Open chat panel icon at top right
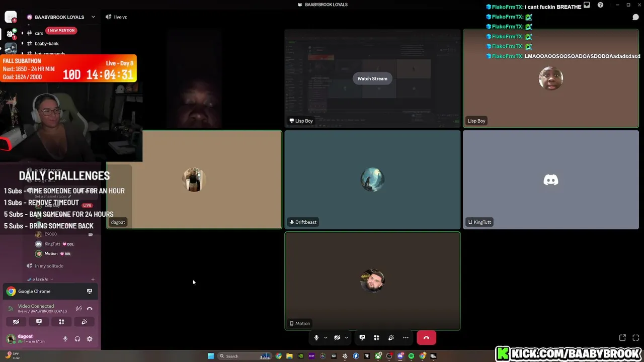644x362 pixels. point(635,17)
